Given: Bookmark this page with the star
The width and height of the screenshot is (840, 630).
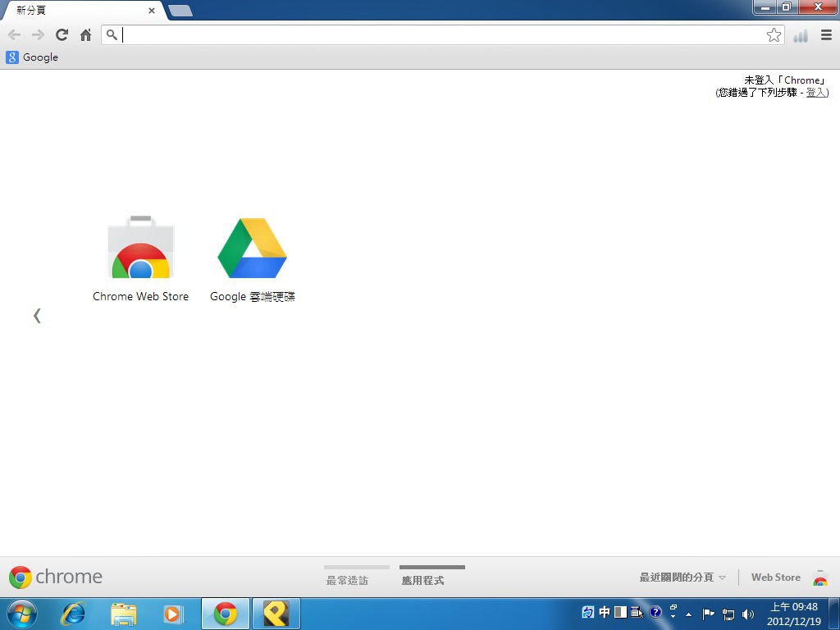Looking at the screenshot, I should click(774, 35).
